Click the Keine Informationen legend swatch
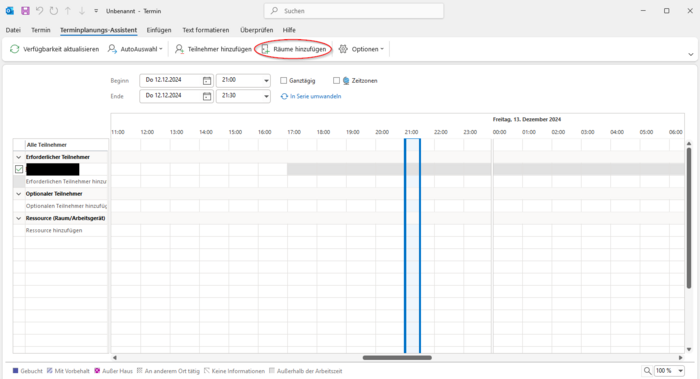This screenshot has height=379, width=700. pos(207,371)
